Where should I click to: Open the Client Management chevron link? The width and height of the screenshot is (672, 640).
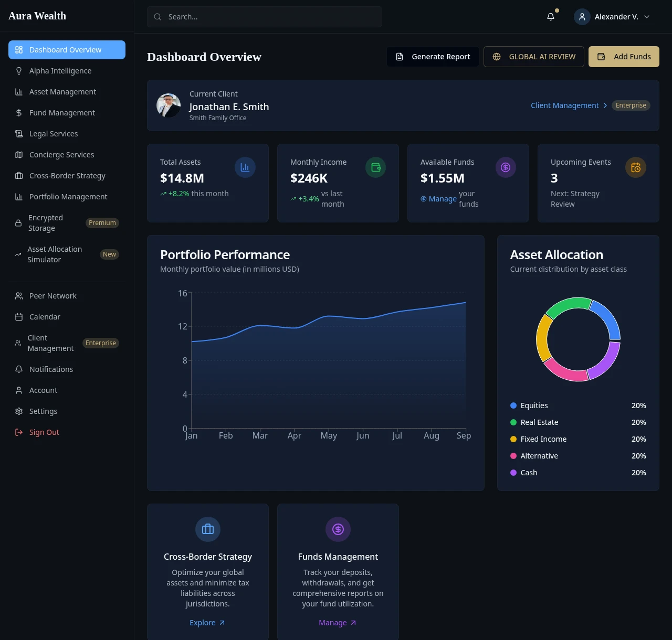pyautogui.click(x=569, y=105)
